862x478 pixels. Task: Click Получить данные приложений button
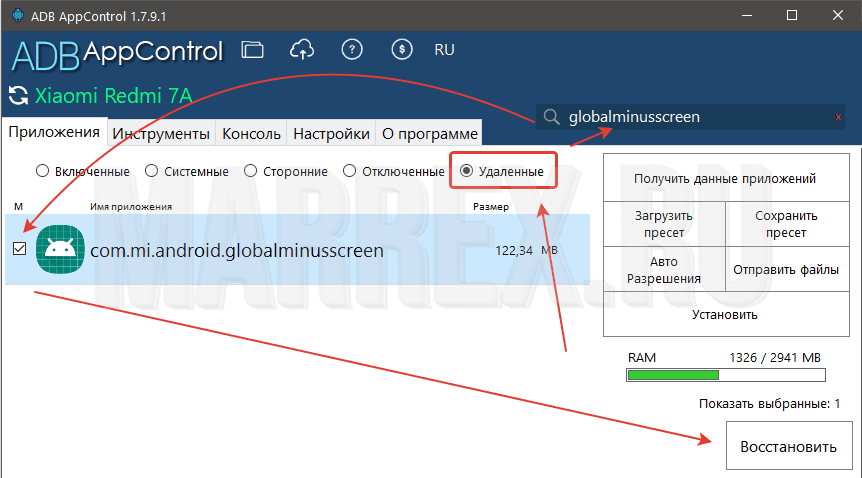726,178
